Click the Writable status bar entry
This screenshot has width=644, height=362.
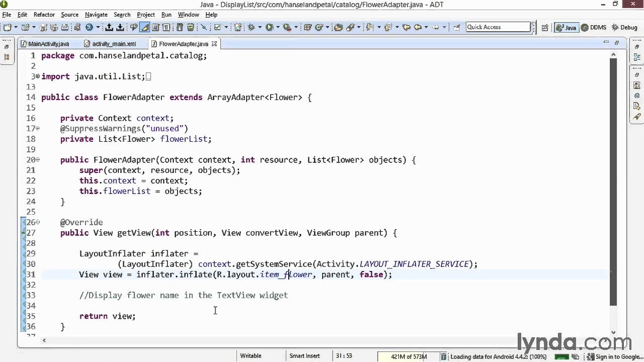(x=251, y=356)
